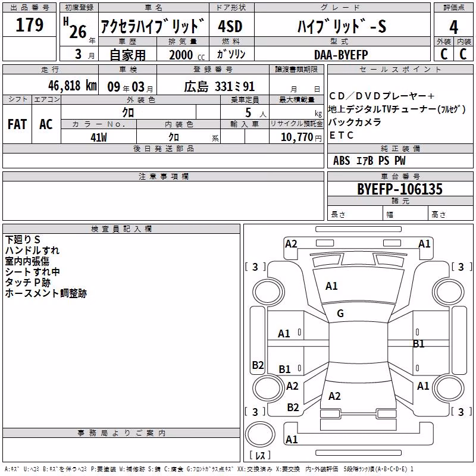The width and height of the screenshot is (476, 476).
Task: Click the chassis number BYEFP-106135
Action: point(400,189)
